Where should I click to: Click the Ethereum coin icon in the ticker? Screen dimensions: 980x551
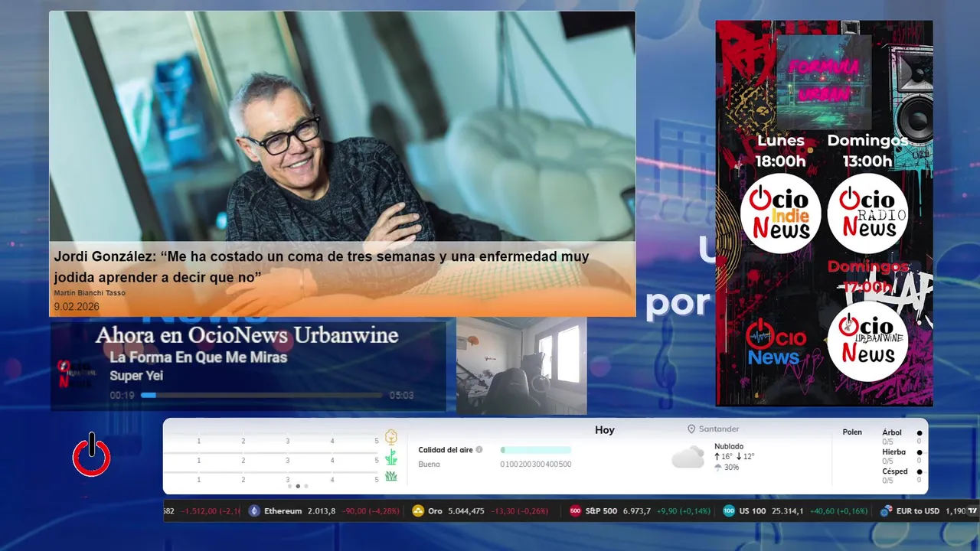[254, 511]
